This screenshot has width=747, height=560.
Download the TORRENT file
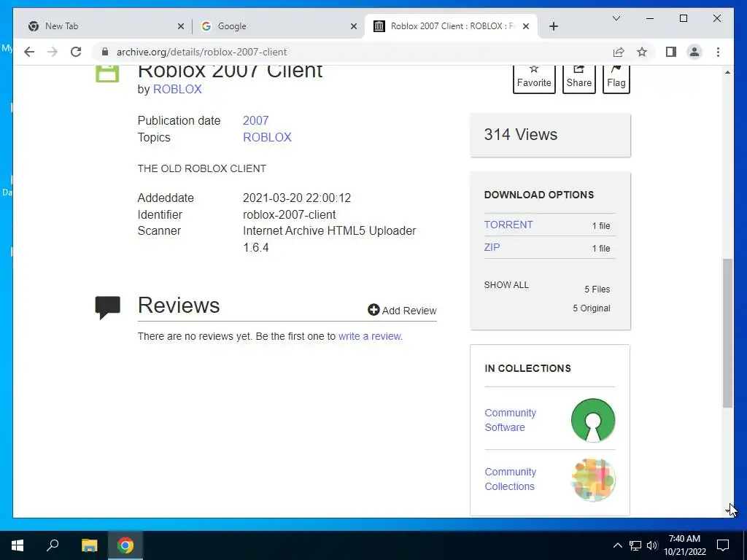click(x=508, y=225)
